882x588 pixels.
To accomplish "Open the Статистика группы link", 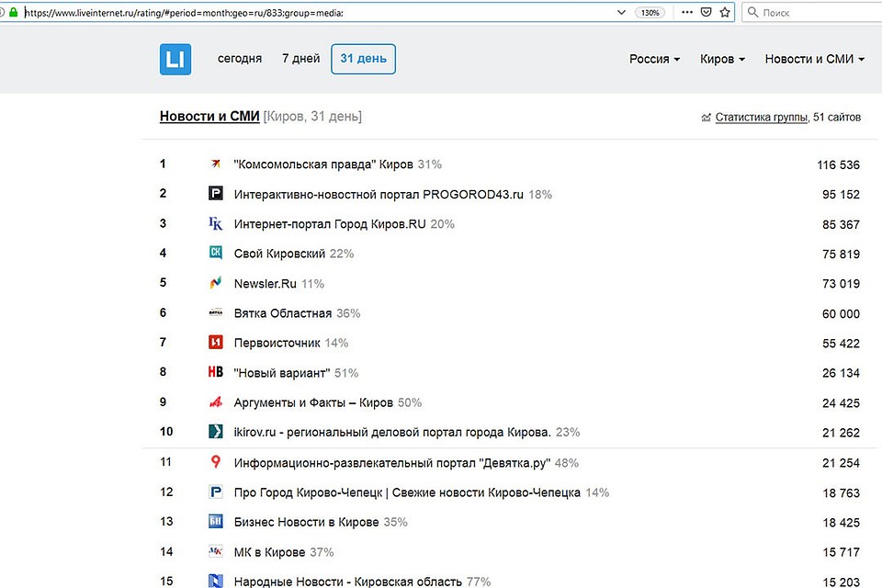I will pos(762,117).
